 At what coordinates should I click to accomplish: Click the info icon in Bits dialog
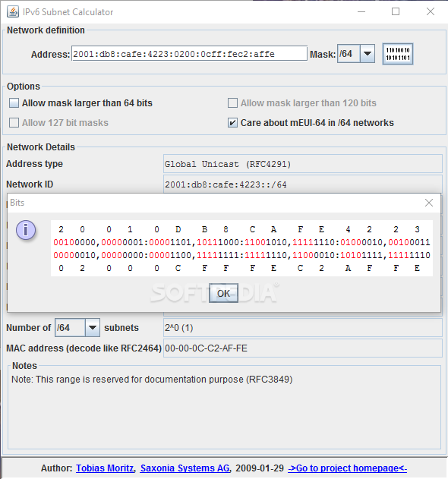tap(26, 230)
